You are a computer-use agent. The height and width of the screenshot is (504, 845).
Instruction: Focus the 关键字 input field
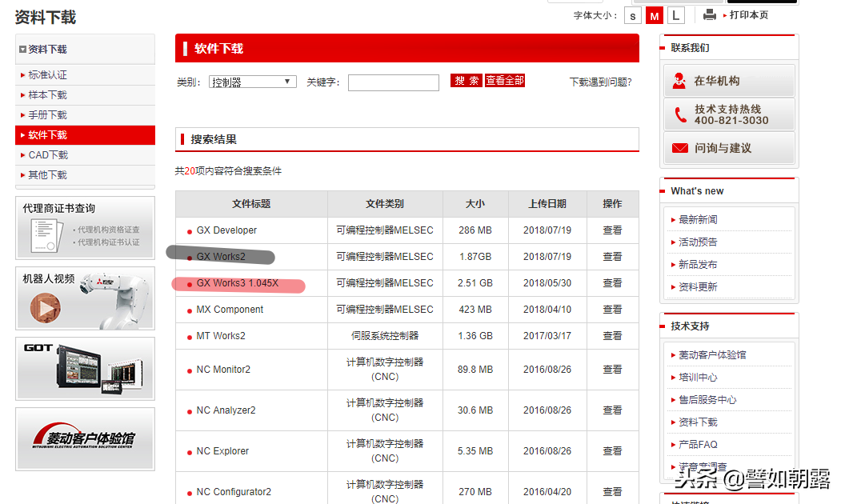pyautogui.click(x=394, y=82)
